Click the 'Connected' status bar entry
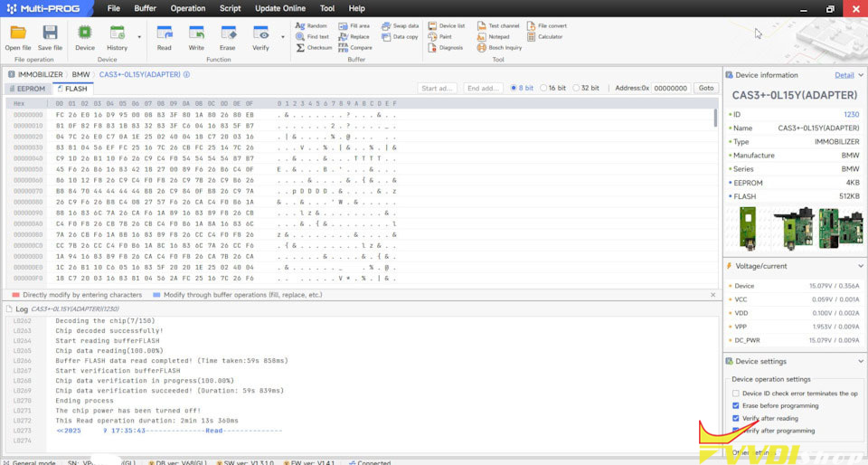 click(370, 462)
